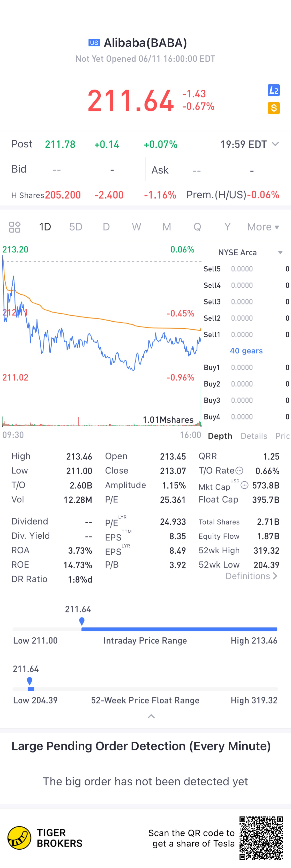This screenshot has width=291, height=868.
Task: Switch to the Details order tab
Action: 254,436
